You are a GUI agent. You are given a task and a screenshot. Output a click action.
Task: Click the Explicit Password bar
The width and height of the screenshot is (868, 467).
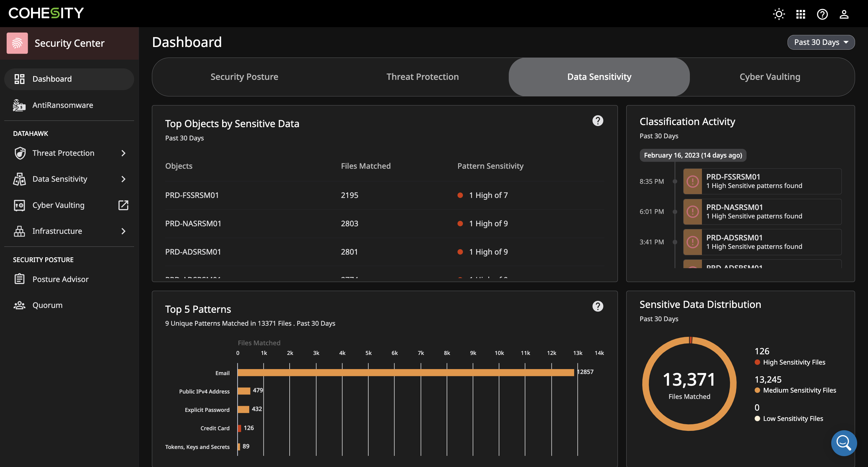[243, 409]
